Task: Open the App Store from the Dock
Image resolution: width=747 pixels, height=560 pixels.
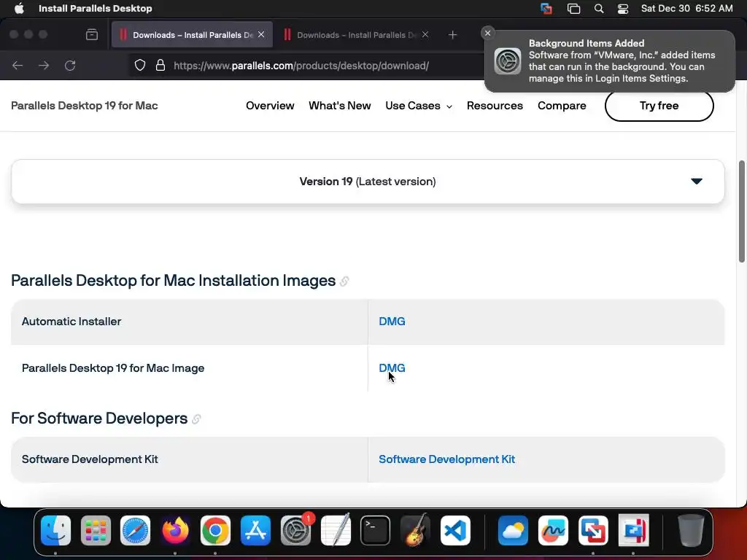Action: point(255,531)
